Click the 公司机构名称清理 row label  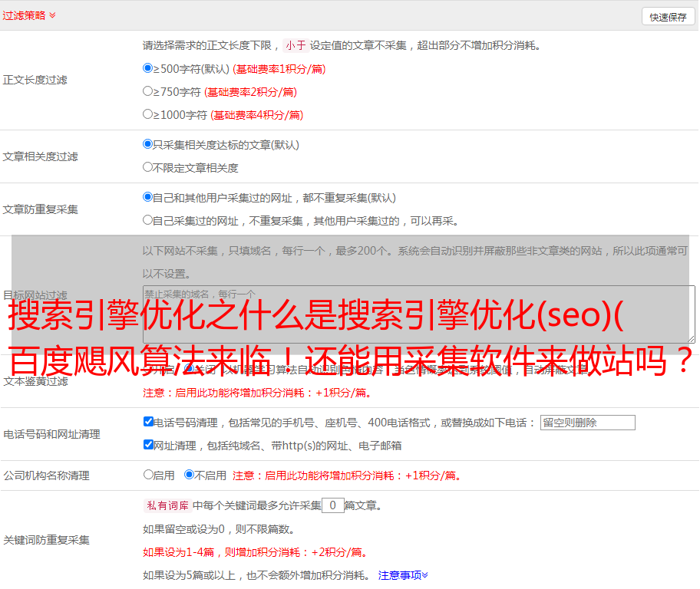[x=46, y=475]
